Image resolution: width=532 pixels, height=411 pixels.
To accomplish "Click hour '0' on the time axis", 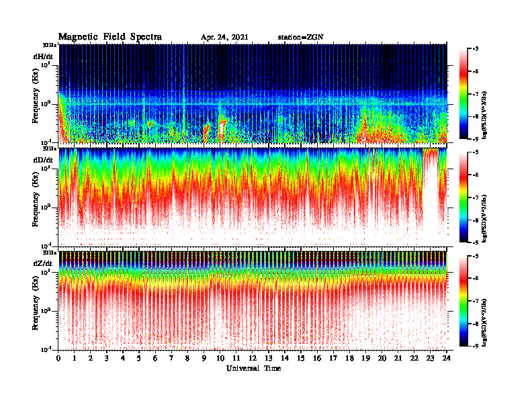I will [x=58, y=359].
